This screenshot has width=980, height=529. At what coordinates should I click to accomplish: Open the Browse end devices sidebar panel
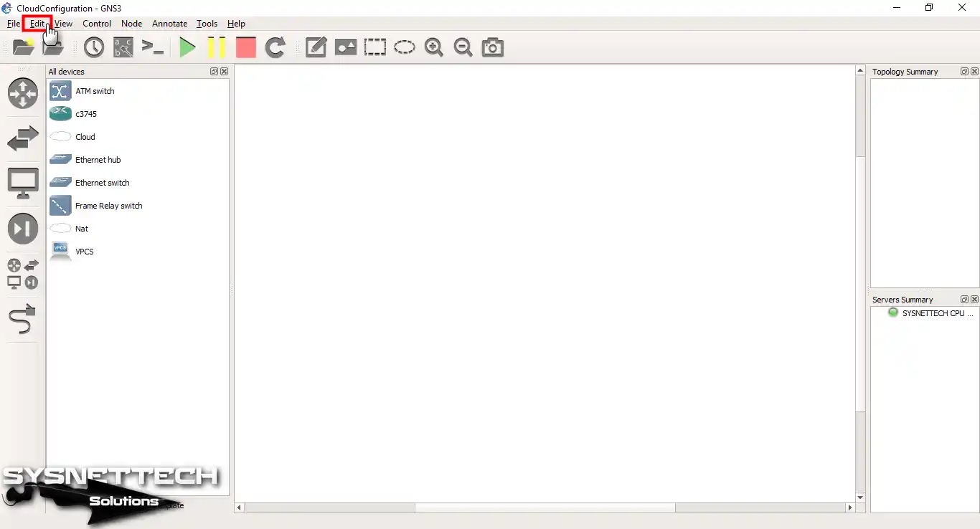click(23, 184)
